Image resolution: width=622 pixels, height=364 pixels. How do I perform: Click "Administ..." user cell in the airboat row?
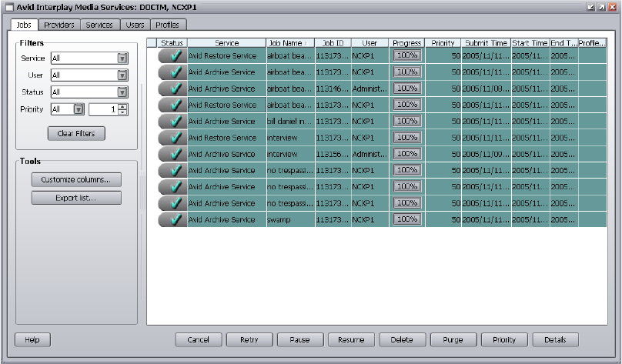point(370,88)
